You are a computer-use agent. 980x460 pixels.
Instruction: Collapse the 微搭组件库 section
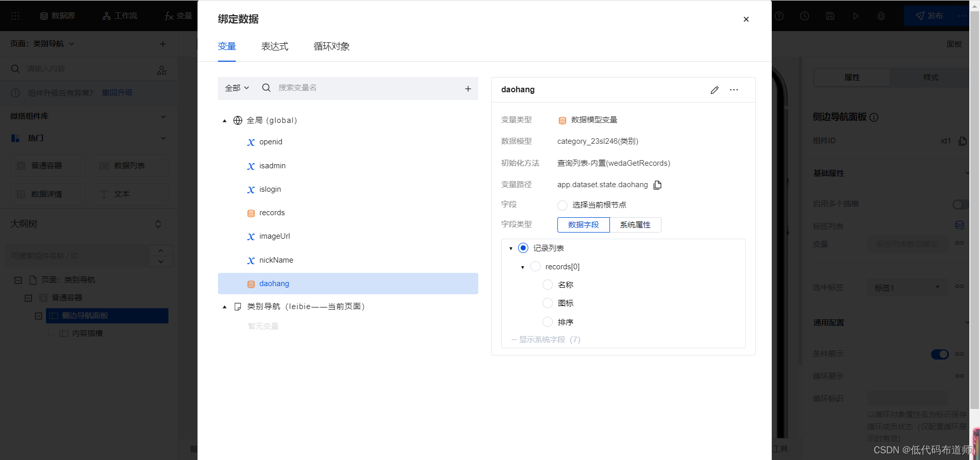coord(163,117)
